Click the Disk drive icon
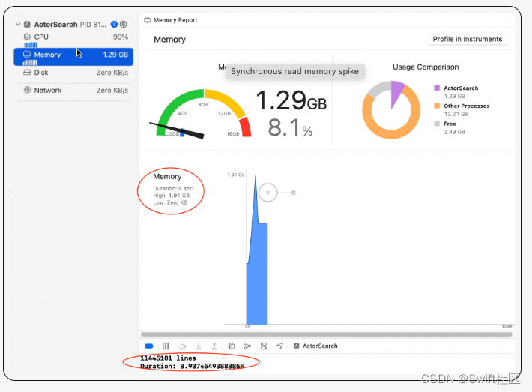This screenshot has height=392, width=532. point(27,72)
